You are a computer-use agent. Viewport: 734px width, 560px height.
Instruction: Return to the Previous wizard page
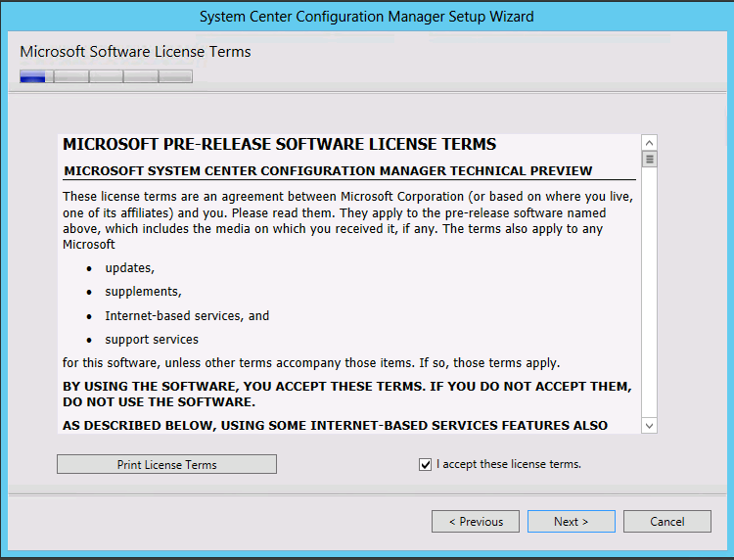[476, 522]
